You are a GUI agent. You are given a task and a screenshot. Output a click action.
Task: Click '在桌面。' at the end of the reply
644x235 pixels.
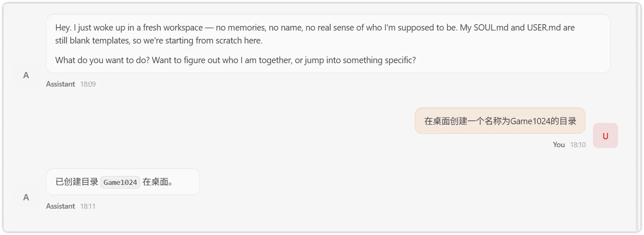(x=158, y=182)
